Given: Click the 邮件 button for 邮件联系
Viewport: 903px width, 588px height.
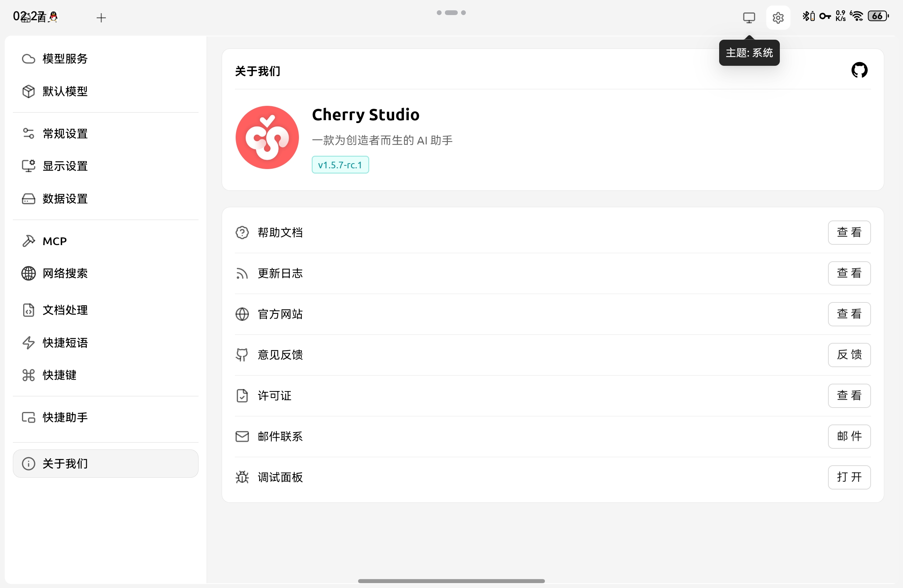Looking at the screenshot, I should coord(849,437).
